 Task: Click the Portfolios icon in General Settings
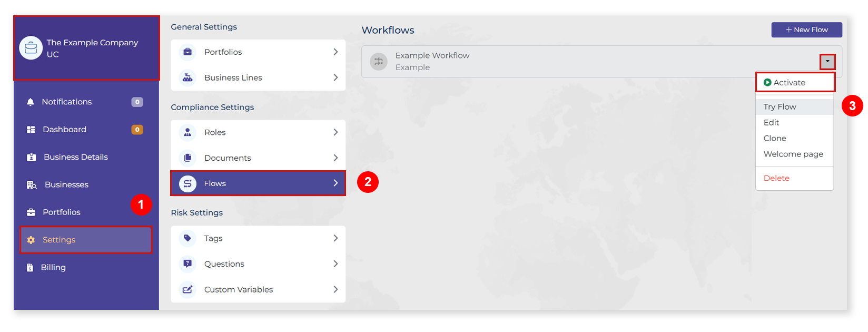click(x=188, y=52)
